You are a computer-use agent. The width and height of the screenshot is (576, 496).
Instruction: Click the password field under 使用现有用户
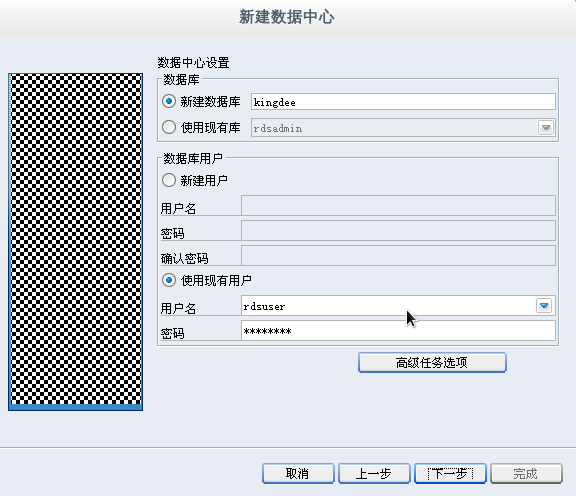coord(398,331)
